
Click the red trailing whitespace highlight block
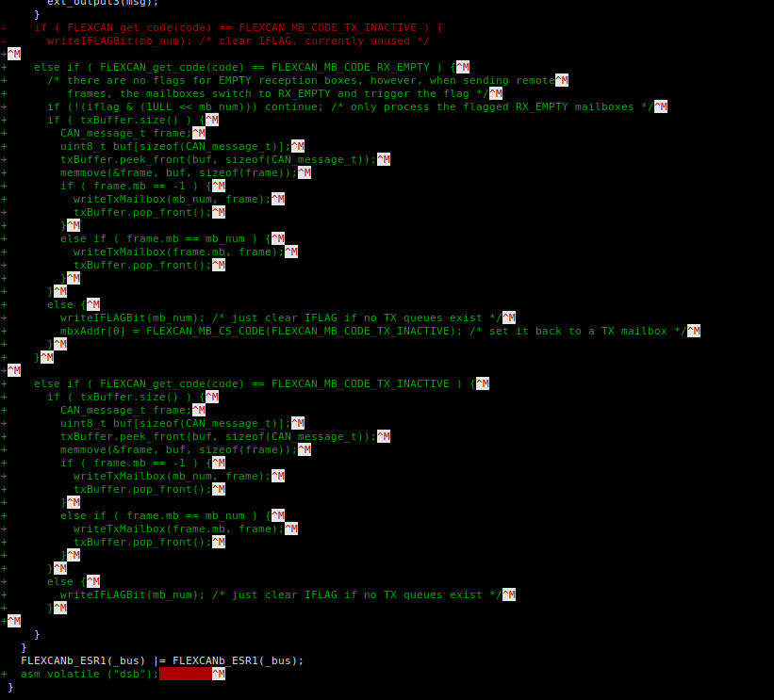tap(185, 674)
